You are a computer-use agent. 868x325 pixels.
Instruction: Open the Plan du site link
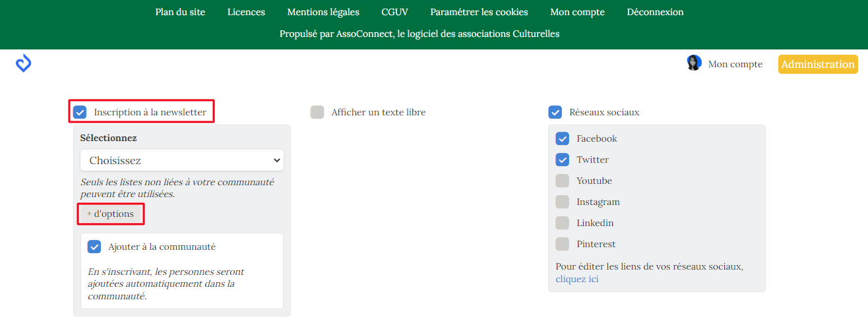180,12
